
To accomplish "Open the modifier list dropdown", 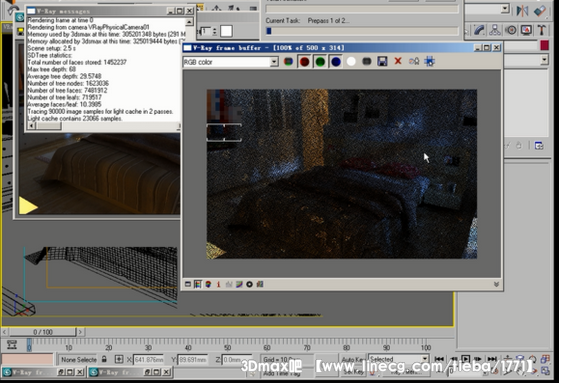I will point(544,60).
